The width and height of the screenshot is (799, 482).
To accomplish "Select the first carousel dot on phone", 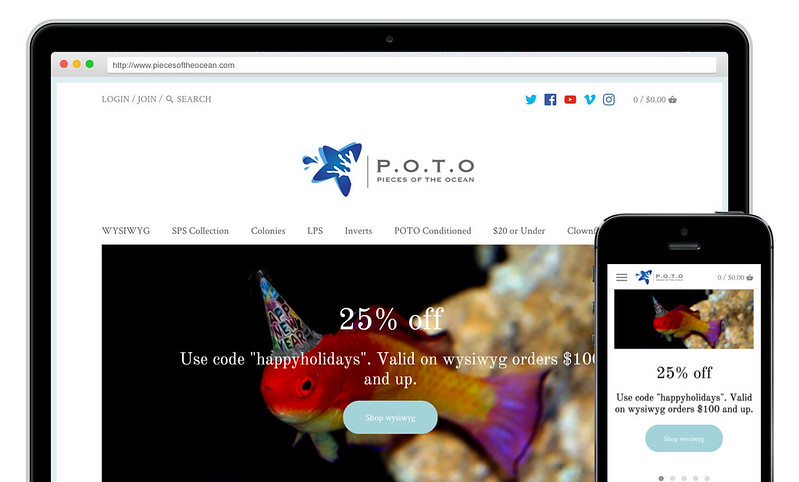I will (x=661, y=478).
